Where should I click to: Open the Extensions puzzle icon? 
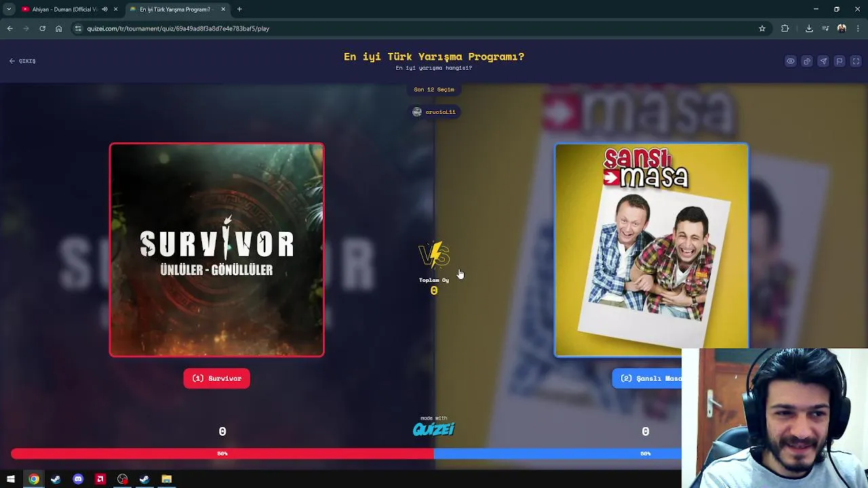[785, 28]
